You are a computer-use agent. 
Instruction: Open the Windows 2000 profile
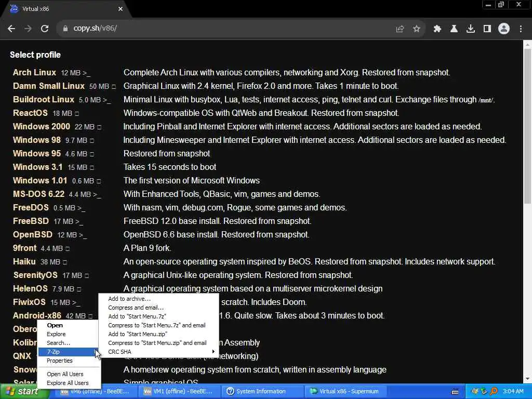tap(42, 126)
